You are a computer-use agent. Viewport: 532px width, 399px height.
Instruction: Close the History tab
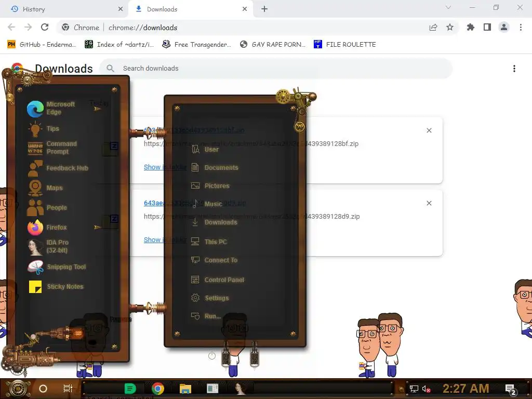pos(121,9)
